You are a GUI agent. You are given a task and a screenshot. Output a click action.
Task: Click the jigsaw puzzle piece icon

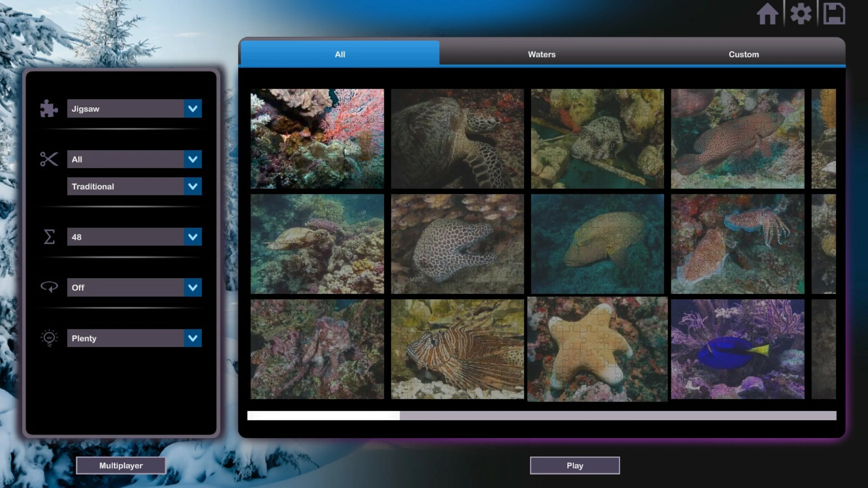point(49,108)
